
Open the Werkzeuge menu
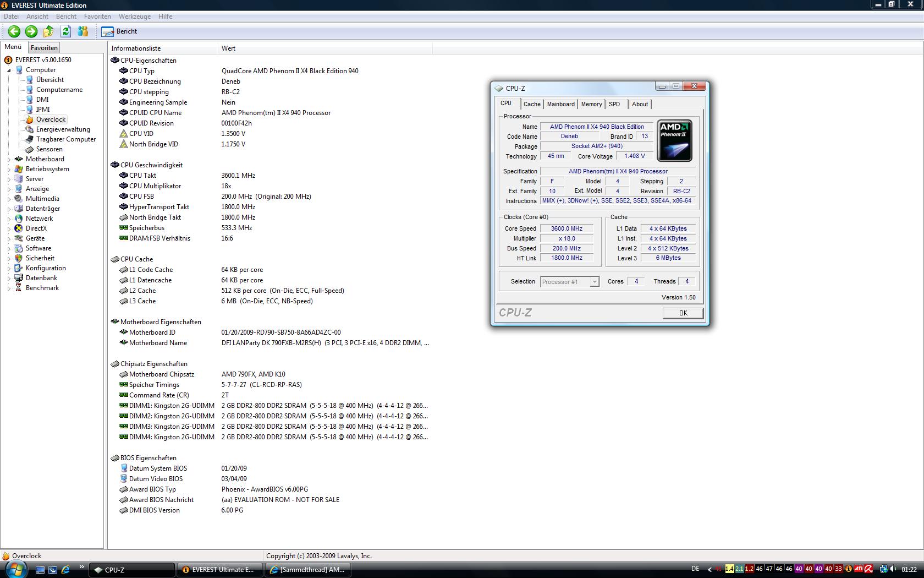click(x=134, y=17)
